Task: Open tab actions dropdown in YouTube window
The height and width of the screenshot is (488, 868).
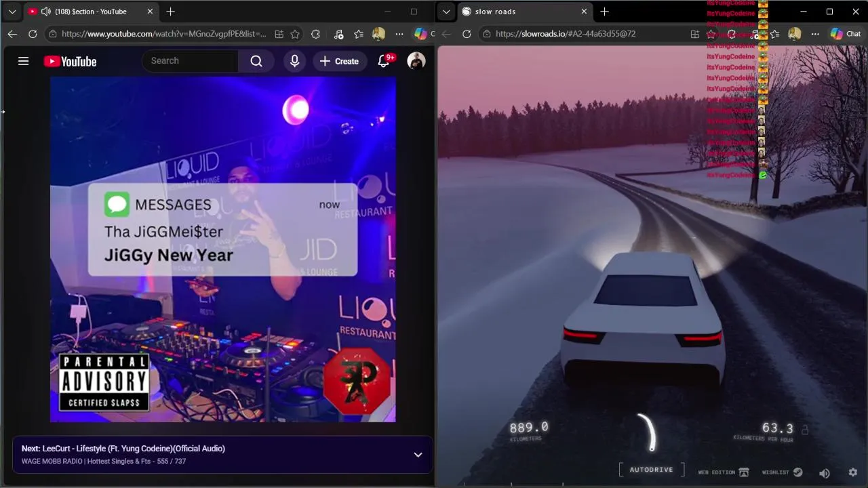Action: pos(12,12)
